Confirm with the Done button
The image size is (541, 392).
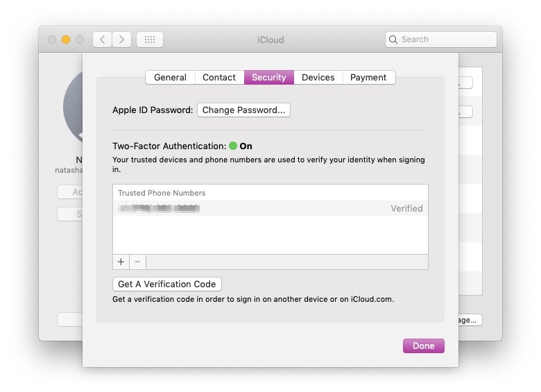[423, 346]
